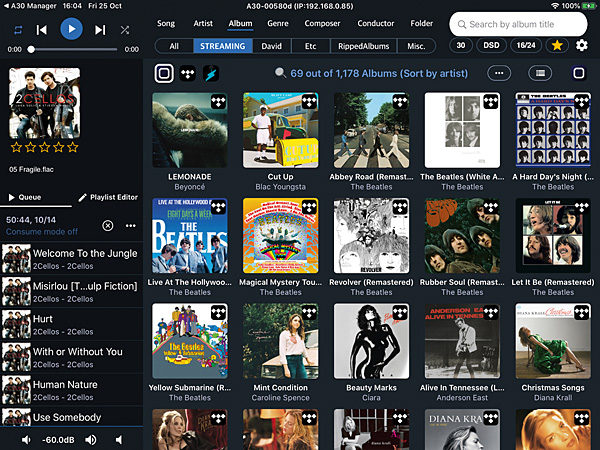Open the sort options from album count text
600x450 pixels.
click(379, 73)
